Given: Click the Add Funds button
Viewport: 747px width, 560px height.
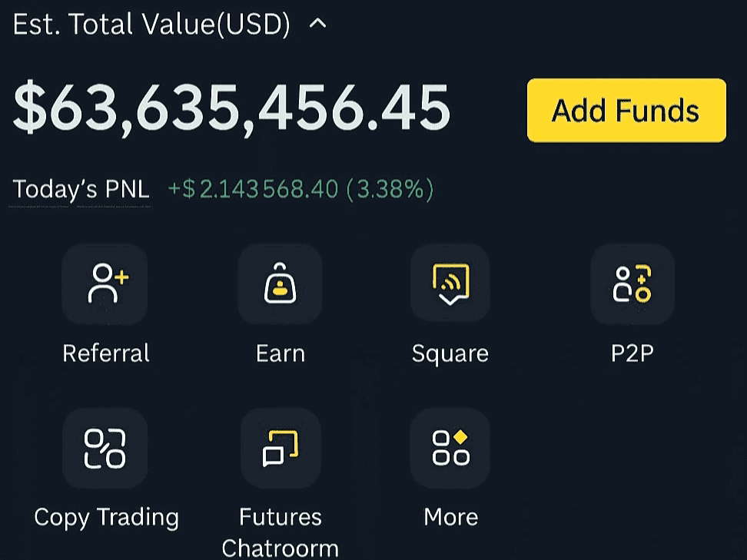Looking at the screenshot, I should [x=626, y=111].
